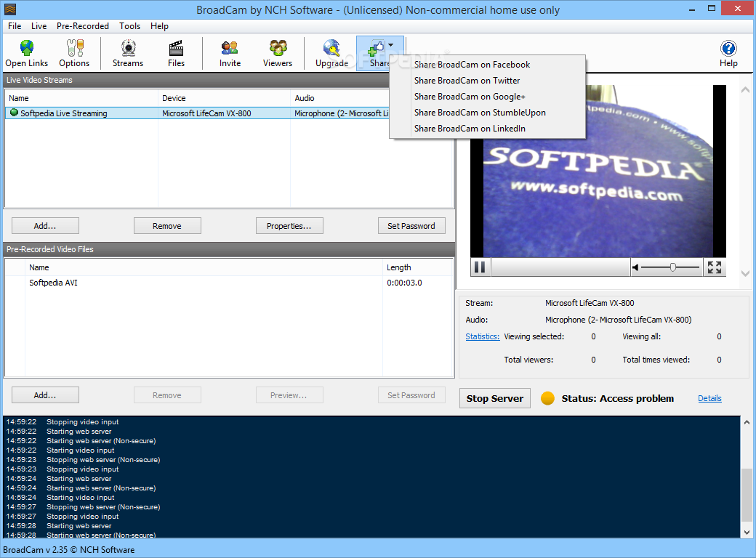Click the Microsoft LifeCam VX-800 device cell
Viewport: 756px width, 558px height.
(206, 113)
